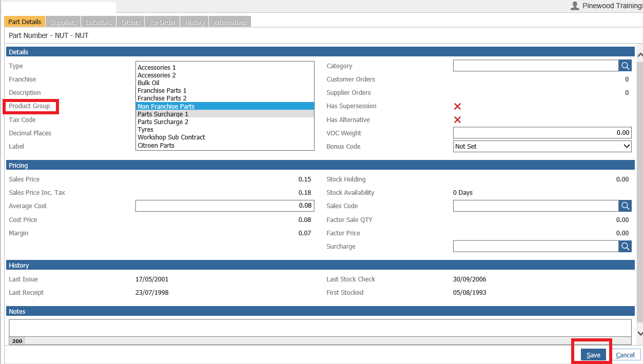Go to the Re-Order tab
This screenshot has height=364, width=643.
click(x=163, y=22)
